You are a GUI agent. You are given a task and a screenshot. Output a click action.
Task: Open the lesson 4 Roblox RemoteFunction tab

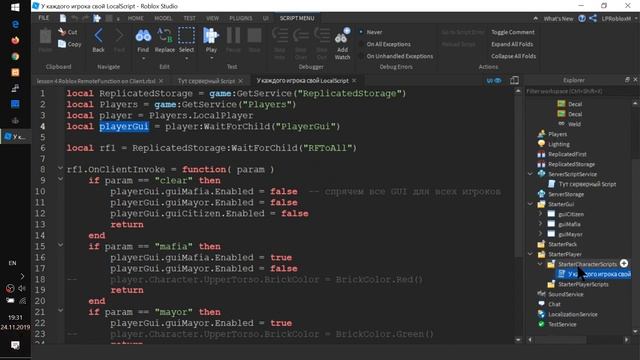96,80
